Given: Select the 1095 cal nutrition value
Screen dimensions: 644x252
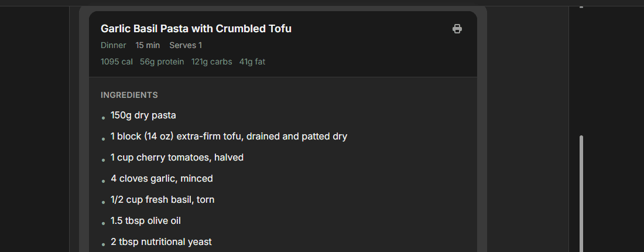Looking at the screenshot, I should (x=117, y=62).
